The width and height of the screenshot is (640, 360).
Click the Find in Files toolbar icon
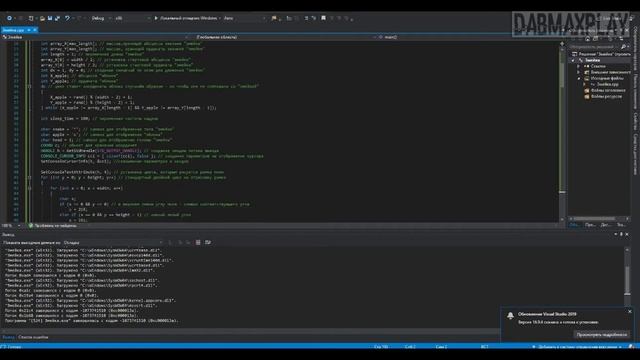tap(274, 18)
